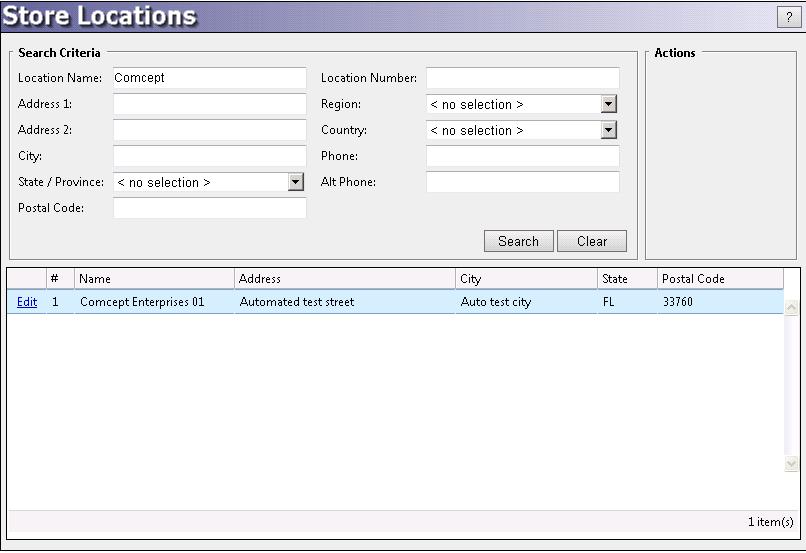Select the Address 2 text box

pyautogui.click(x=209, y=130)
